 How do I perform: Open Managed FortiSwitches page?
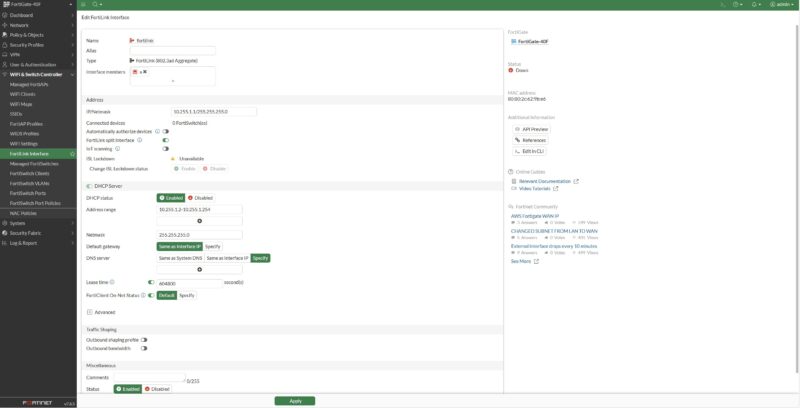tap(34, 164)
